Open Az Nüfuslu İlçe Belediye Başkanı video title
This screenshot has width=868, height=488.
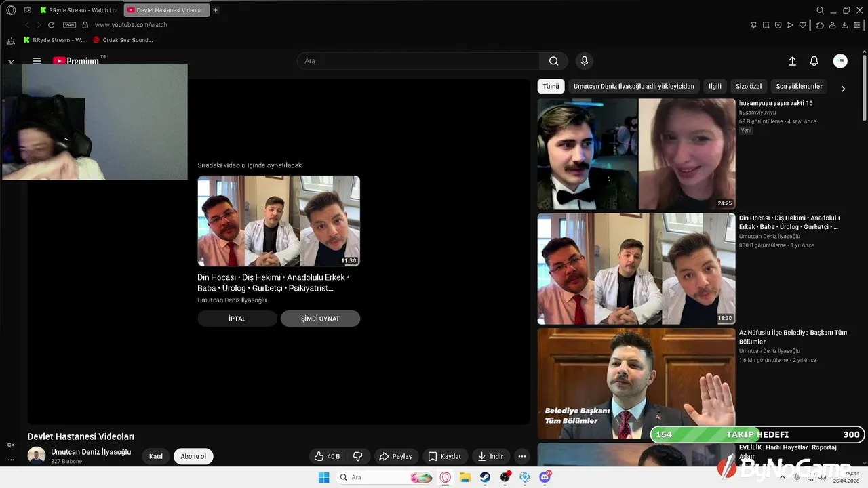click(x=793, y=337)
